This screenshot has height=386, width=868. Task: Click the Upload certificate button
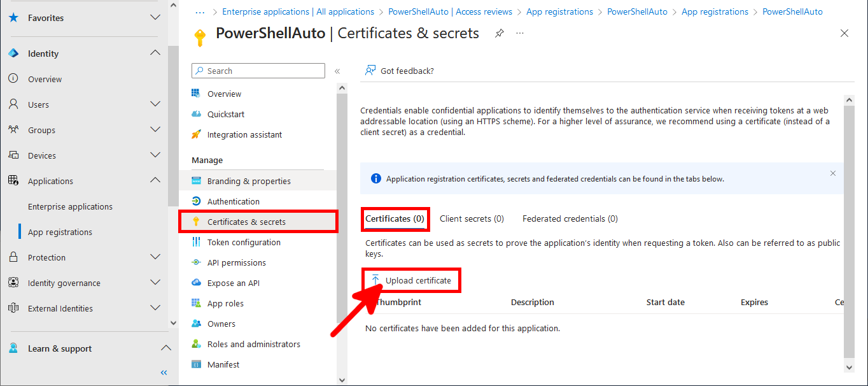coord(411,280)
